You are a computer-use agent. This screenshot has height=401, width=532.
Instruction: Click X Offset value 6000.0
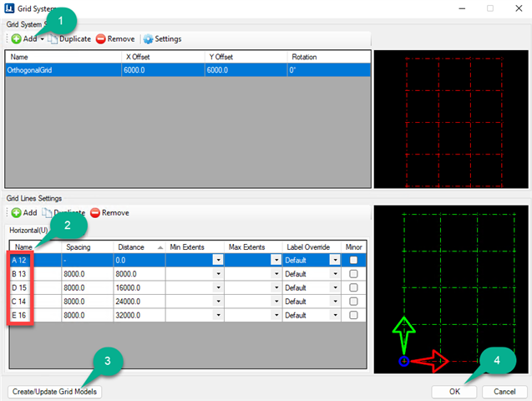(x=163, y=70)
